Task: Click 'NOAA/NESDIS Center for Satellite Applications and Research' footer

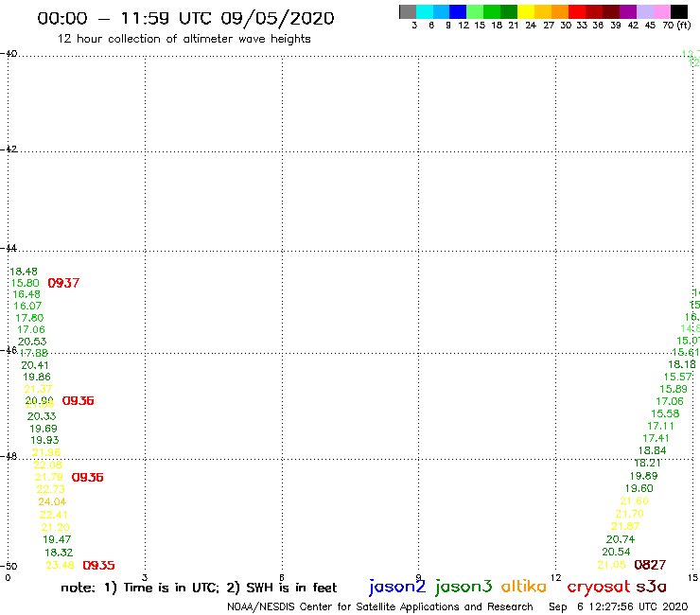Action: coord(380,606)
